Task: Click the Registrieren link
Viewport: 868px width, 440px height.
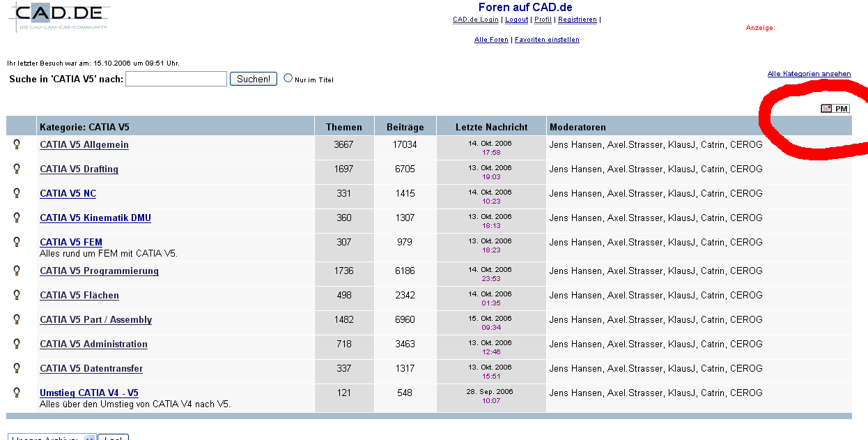Action: pyautogui.click(x=578, y=20)
